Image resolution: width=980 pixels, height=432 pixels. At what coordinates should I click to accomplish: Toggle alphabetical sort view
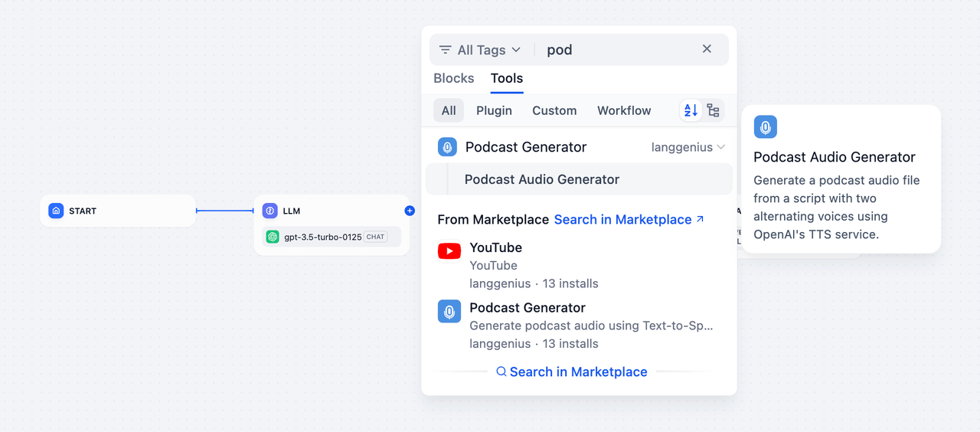(x=691, y=110)
